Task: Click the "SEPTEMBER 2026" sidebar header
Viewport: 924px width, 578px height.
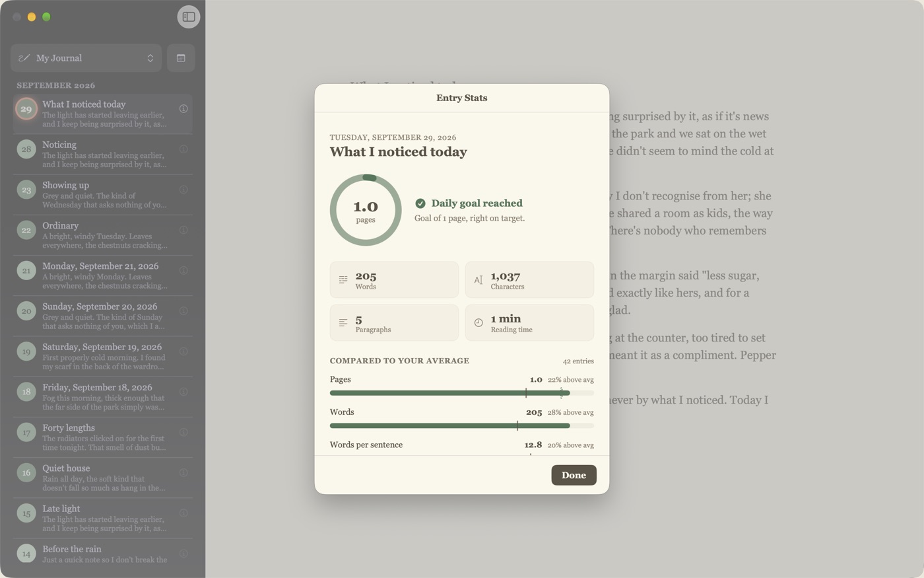Action: pos(56,85)
